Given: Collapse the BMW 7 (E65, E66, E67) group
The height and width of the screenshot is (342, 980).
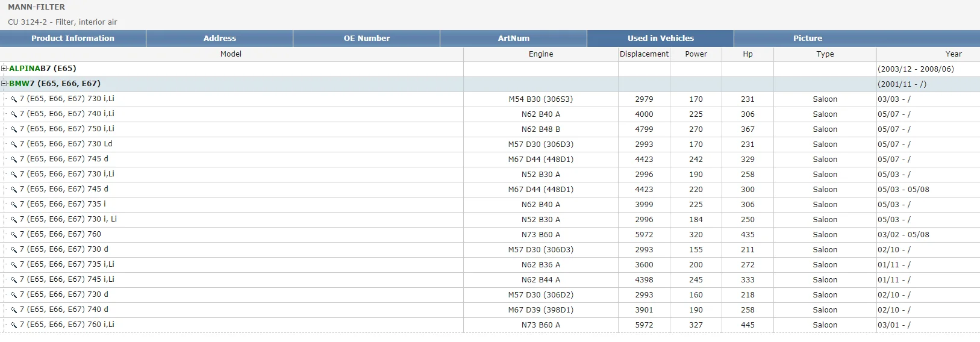Looking at the screenshot, I should (4, 84).
